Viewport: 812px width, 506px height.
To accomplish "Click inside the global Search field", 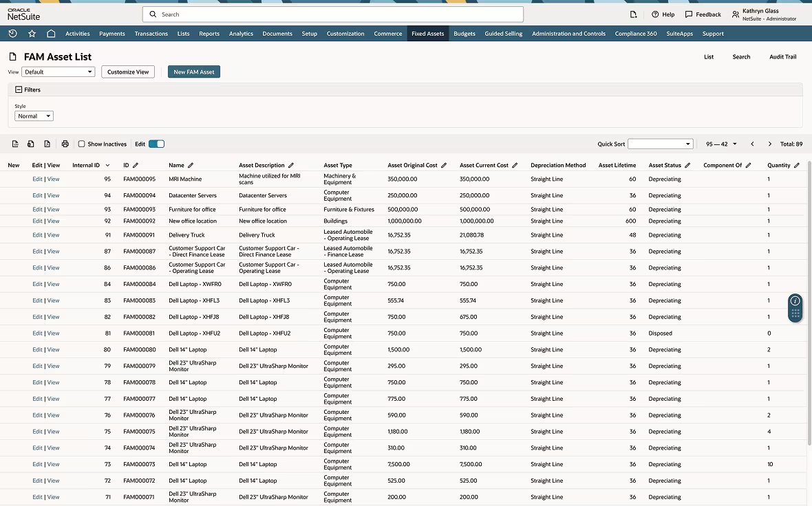I will (x=332, y=14).
